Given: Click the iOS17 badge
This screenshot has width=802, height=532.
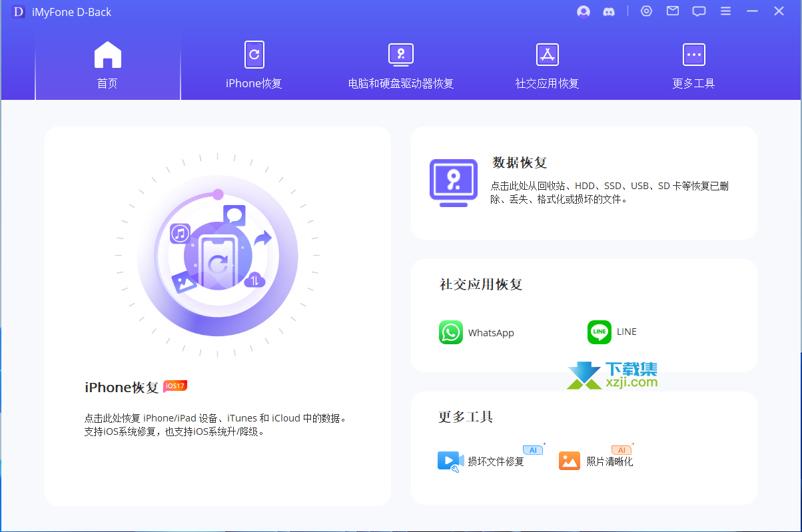Looking at the screenshot, I should [175, 386].
